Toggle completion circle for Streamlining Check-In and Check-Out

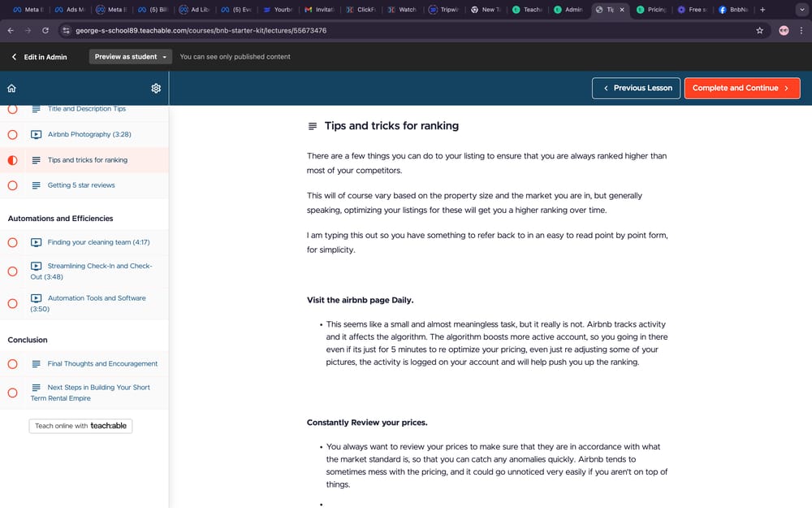pyautogui.click(x=12, y=271)
